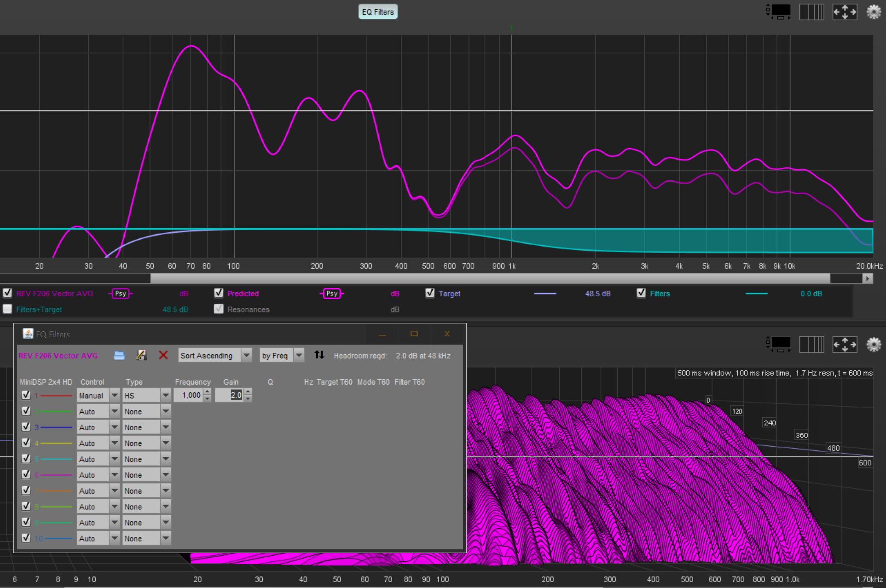This screenshot has width=886, height=588.
Task: Load filters using the blue folder icon
Action: click(x=119, y=355)
